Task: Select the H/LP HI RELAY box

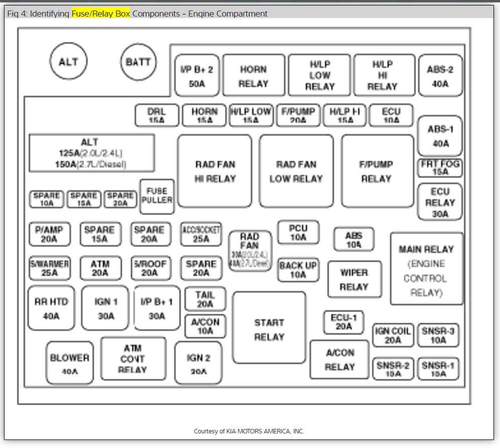Action: (x=384, y=75)
